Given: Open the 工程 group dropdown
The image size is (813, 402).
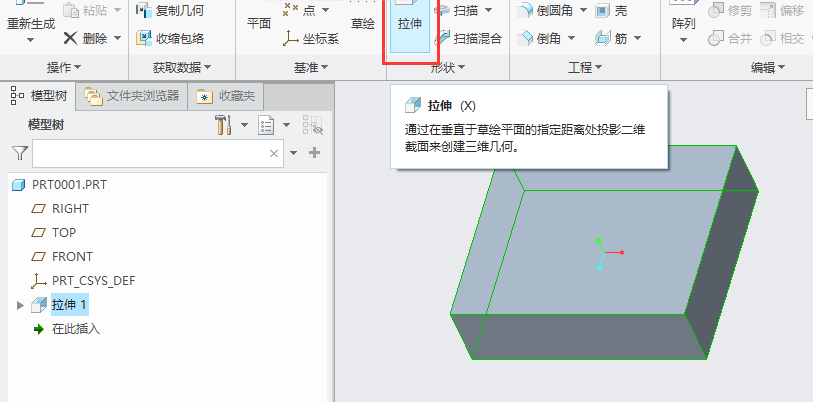Looking at the screenshot, I should click(585, 67).
